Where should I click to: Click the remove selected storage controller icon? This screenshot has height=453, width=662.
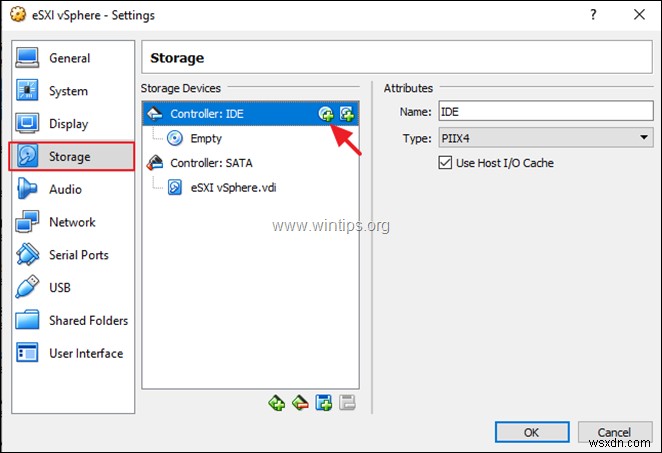[x=300, y=403]
